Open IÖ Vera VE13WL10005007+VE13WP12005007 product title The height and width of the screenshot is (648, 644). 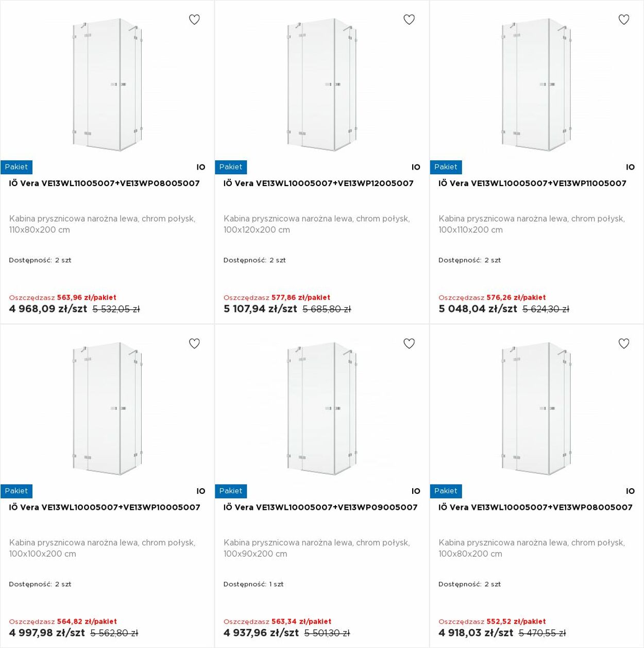(318, 183)
